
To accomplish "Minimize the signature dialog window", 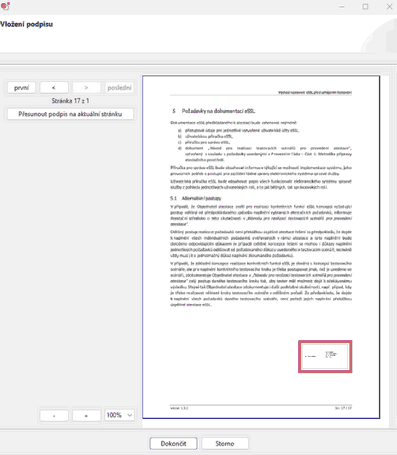I will pos(342,7).
